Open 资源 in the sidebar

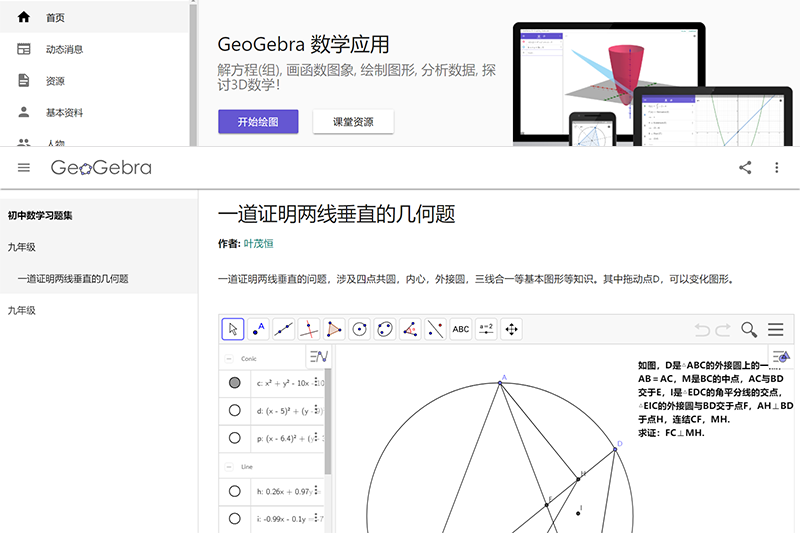(x=94, y=81)
